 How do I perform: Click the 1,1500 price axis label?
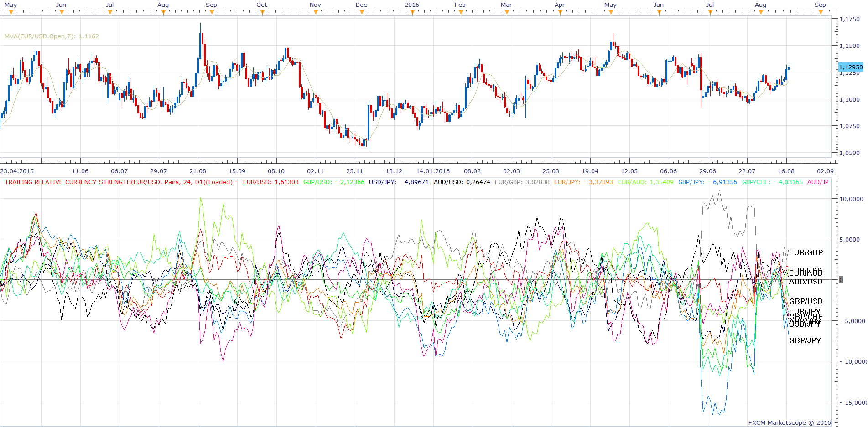pos(850,46)
